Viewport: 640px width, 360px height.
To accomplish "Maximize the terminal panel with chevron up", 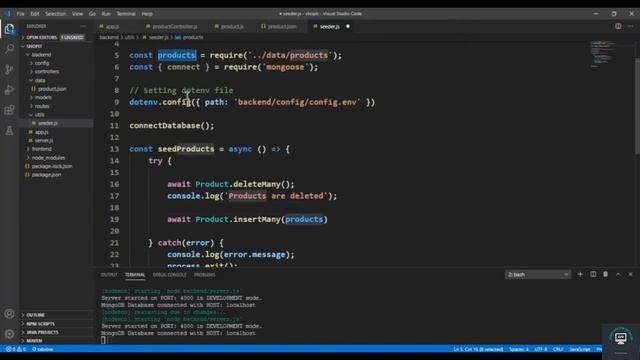I will [x=618, y=274].
